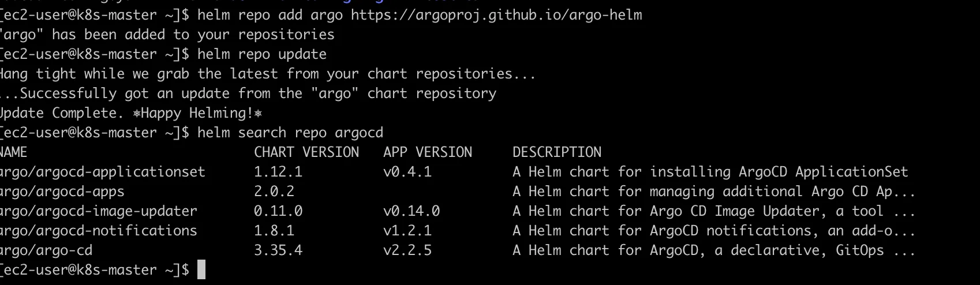Image resolution: width=980 pixels, height=285 pixels.
Task: Click app version v1.2.1
Action: 407,231
